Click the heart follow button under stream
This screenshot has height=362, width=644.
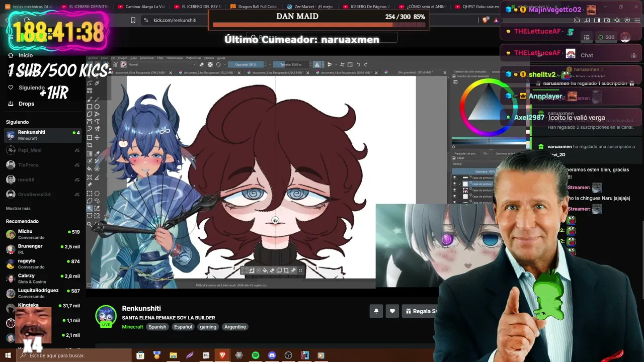coord(392,311)
